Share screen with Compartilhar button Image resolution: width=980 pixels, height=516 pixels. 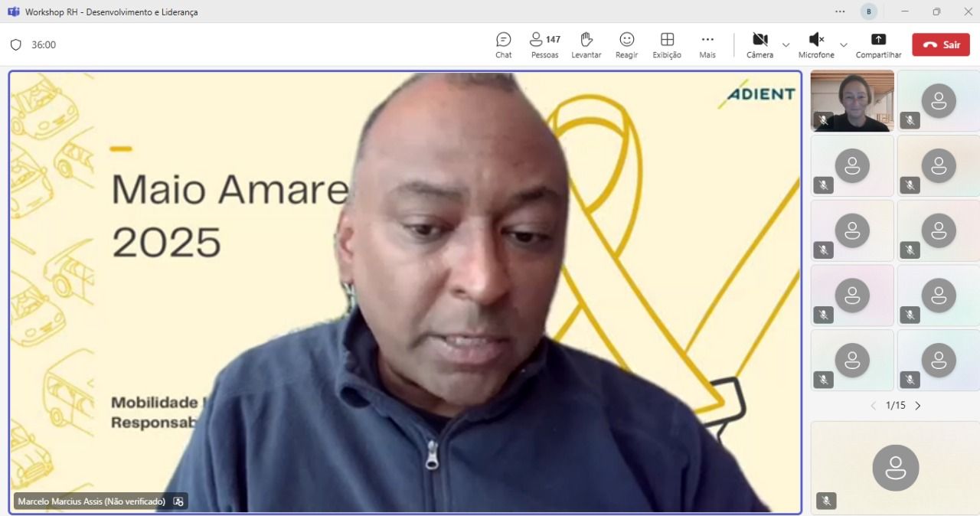[878, 44]
